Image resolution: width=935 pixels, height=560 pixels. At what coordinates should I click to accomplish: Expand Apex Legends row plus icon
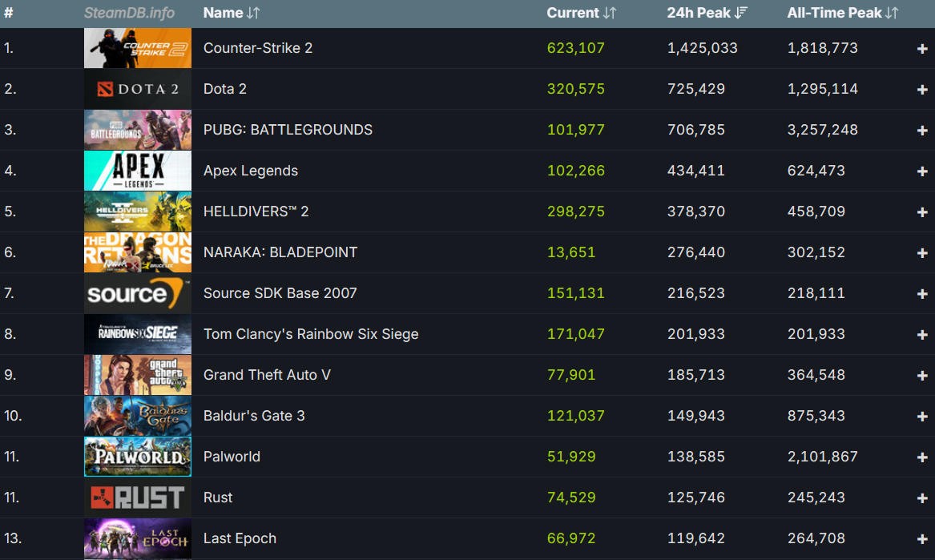coord(922,171)
